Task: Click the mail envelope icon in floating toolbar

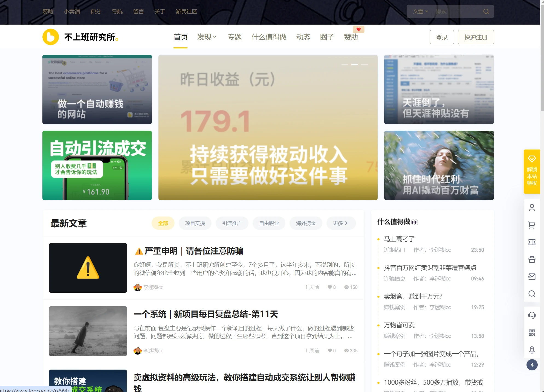Action: (x=532, y=276)
